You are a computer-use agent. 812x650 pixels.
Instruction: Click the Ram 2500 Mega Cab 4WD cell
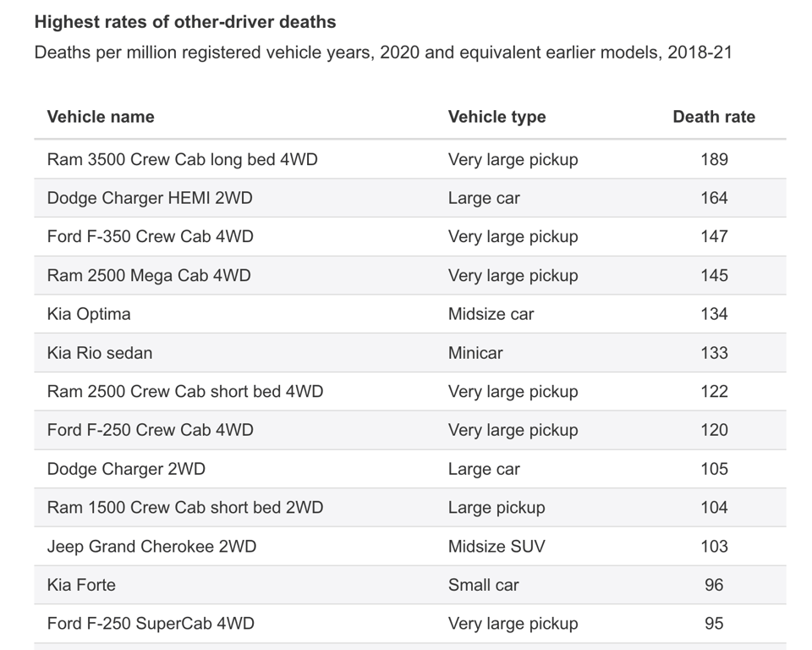tap(149, 275)
